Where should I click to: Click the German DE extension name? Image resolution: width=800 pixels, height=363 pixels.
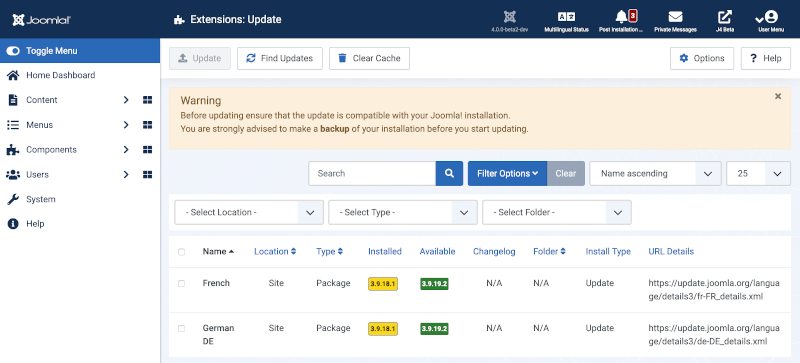pos(218,334)
